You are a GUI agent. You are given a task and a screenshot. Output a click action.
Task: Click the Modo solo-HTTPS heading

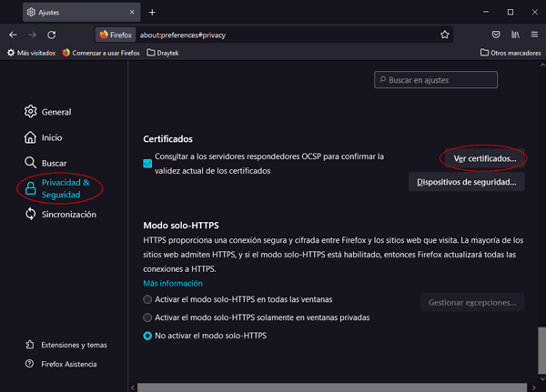(181, 226)
